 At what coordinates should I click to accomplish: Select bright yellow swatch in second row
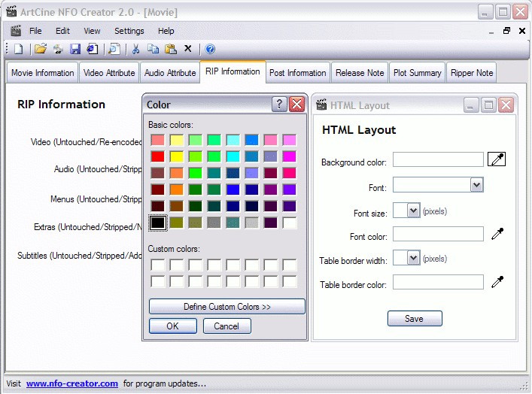[x=176, y=156]
